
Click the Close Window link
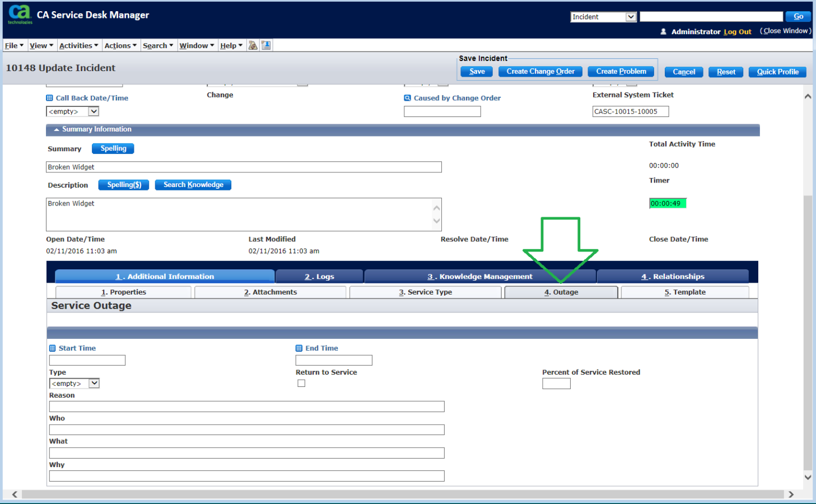(x=785, y=31)
